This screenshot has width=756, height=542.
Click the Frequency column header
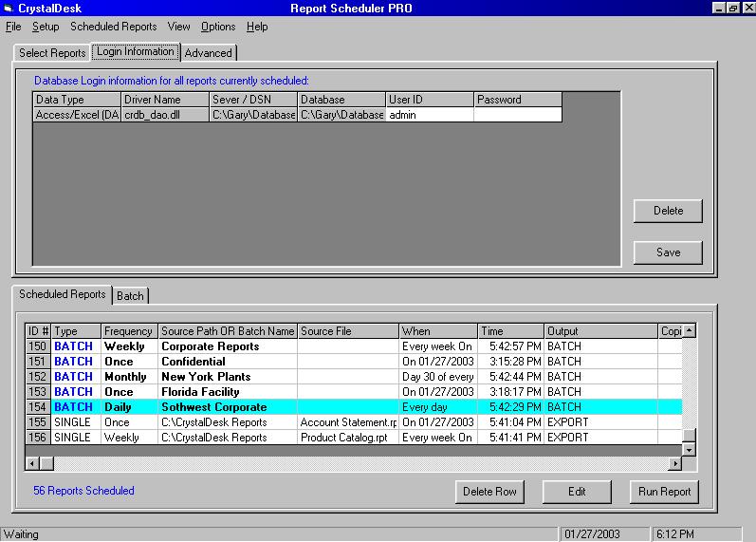[x=129, y=331]
